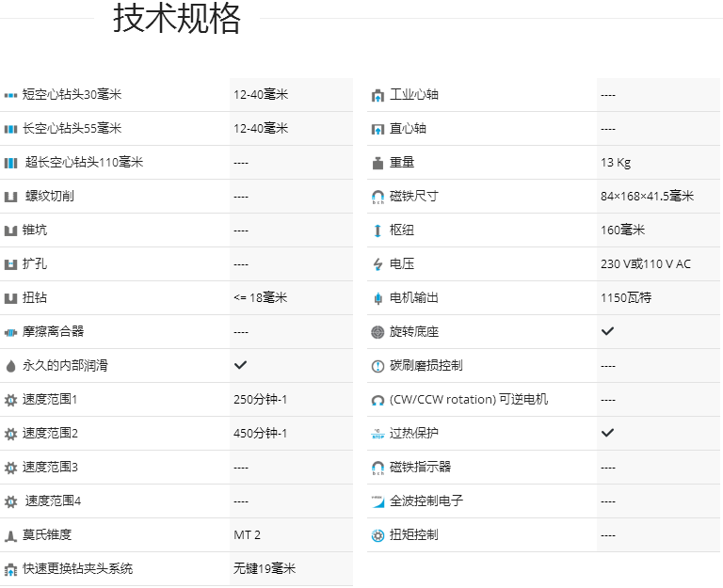Click the voltage (电压) lightning icon
723x588 pixels.
tap(378, 264)
